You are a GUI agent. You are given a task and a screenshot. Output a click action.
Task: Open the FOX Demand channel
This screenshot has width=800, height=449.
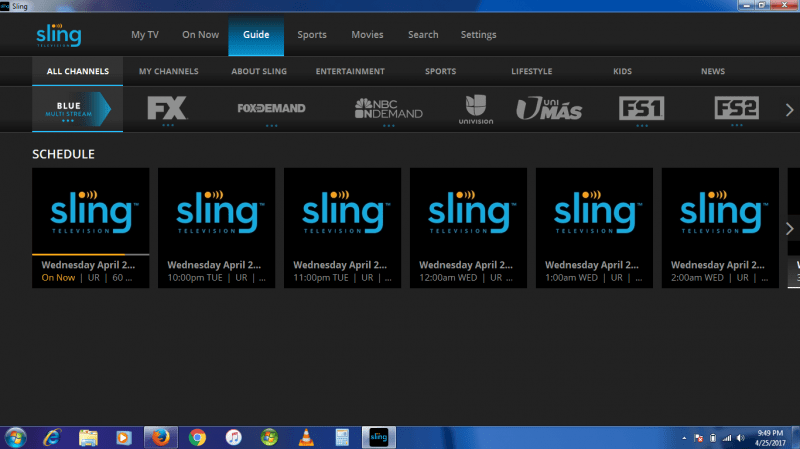[271, 108]
